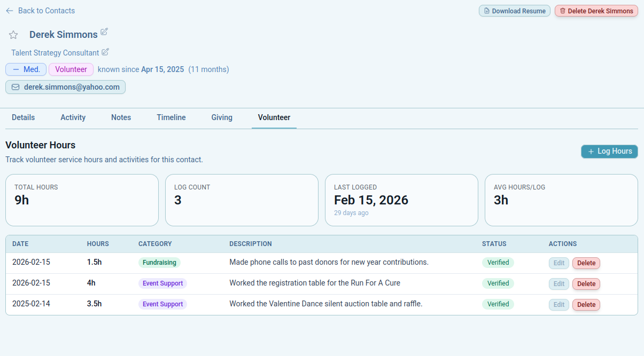This screenshot has width=644, height=356.
Task: Delete the 1.5h Fundraising log entry
Action: (586, 263)
